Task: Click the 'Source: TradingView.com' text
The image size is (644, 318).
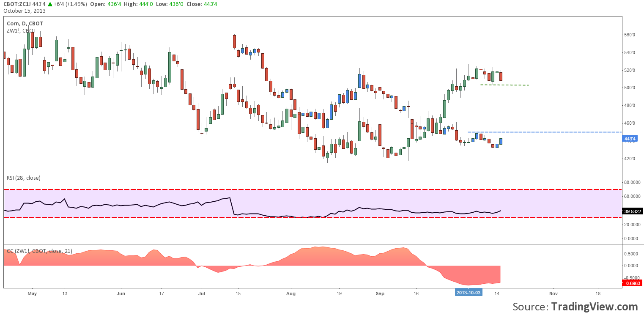Action: 575,307
